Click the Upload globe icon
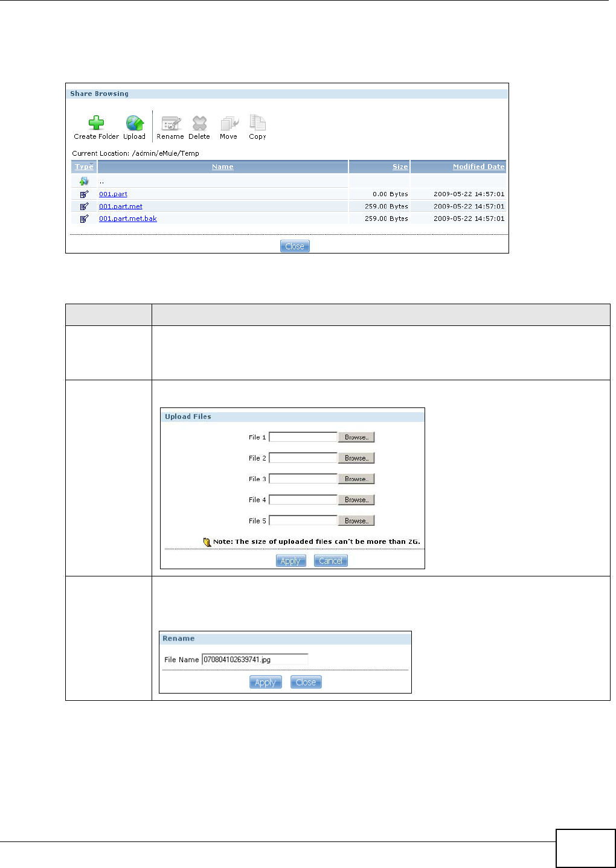The height and width of the screenshot is (868, 616). (135, 123)
